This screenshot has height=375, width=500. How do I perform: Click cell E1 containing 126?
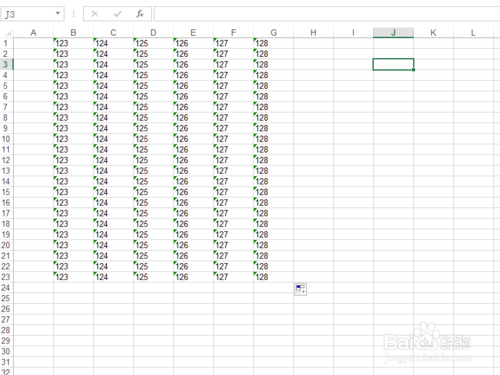[x=193, y=43]
